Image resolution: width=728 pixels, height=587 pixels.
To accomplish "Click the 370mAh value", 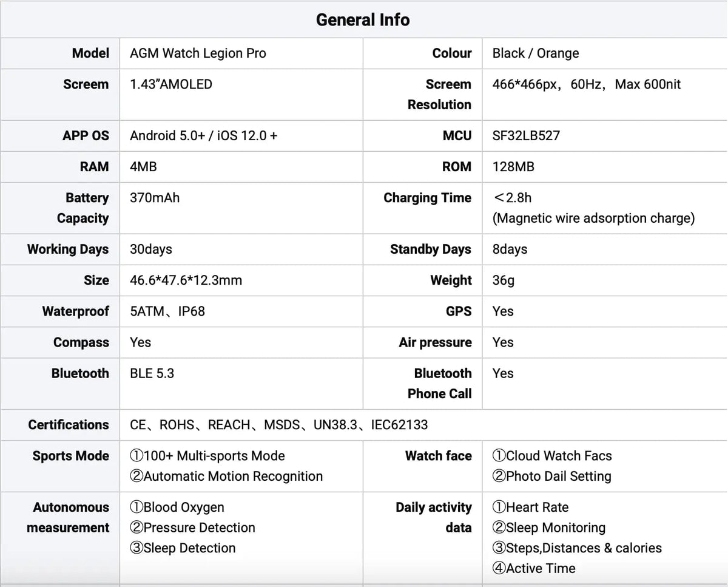I will point(155,198).
